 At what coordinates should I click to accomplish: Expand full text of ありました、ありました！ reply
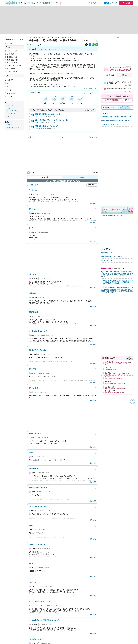click(92, 345)
